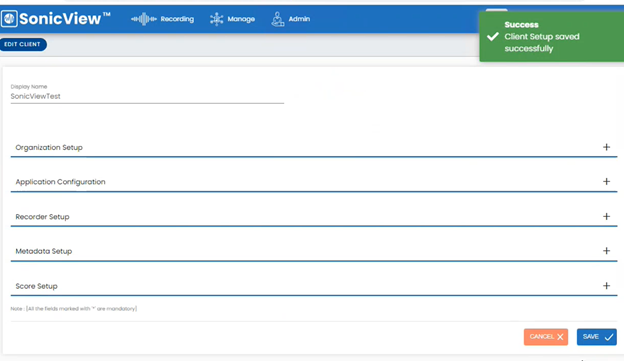Click the X icon on Cancel button
The height and width of the screenshot is (361, 624).
pos(560,337)
